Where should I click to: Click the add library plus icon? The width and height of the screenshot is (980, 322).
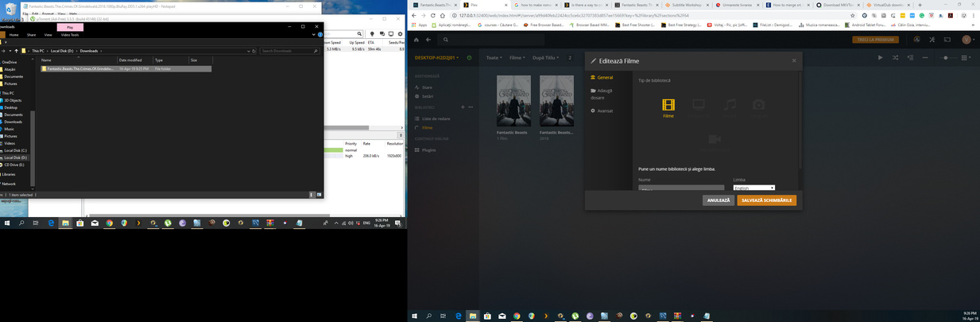point(463,107)
